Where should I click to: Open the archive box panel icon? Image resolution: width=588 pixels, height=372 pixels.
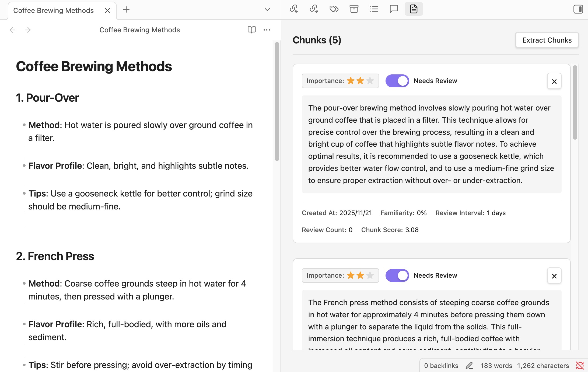coord(354,9)
